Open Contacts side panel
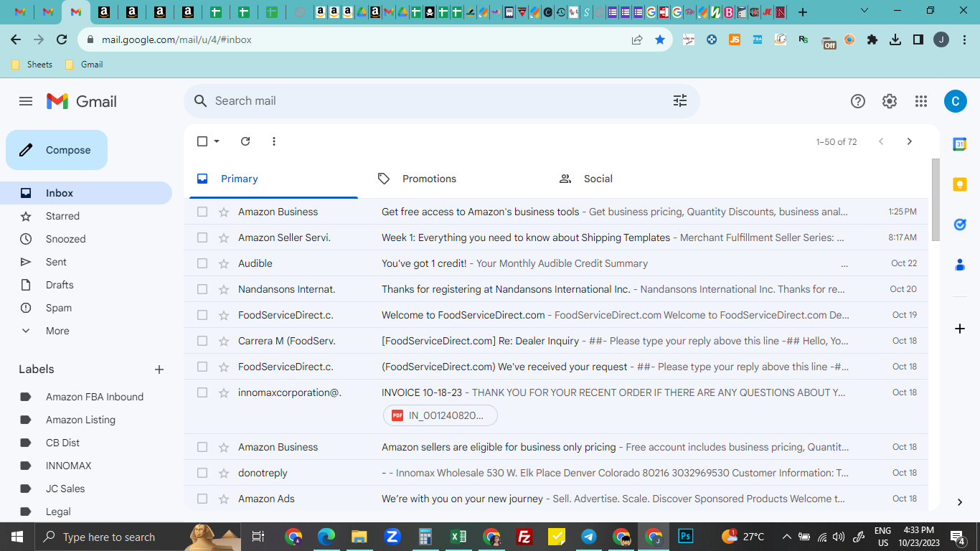 pyautogui.click(x=960, y=265)
